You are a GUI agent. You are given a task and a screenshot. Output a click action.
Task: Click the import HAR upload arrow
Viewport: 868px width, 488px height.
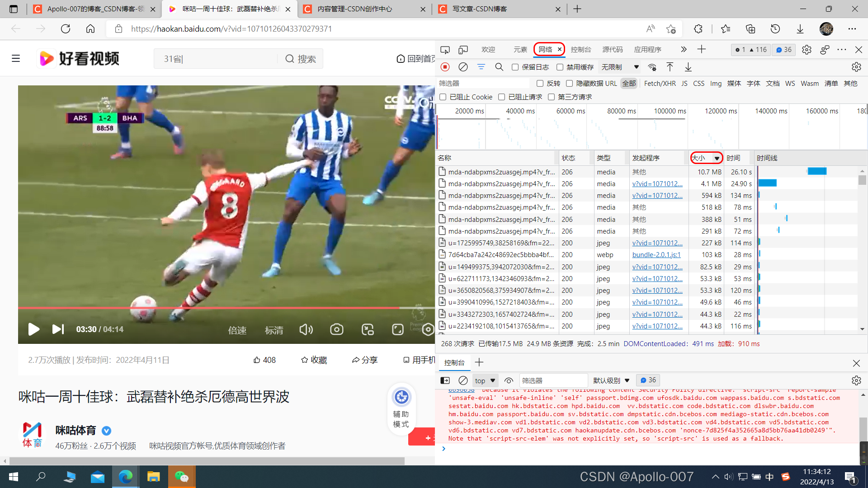670,67
